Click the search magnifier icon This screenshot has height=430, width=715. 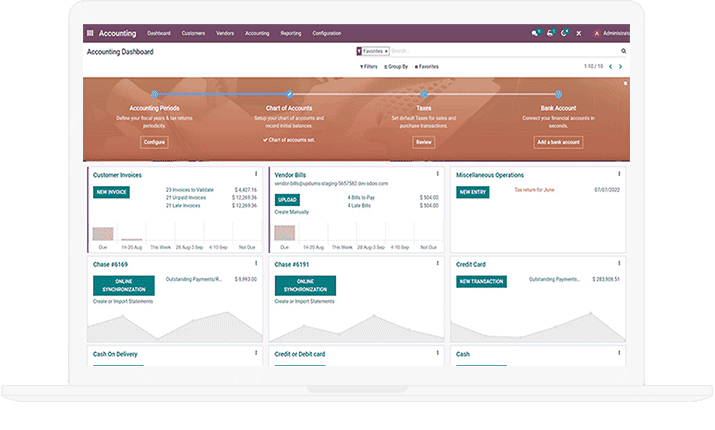click(624, 51)
